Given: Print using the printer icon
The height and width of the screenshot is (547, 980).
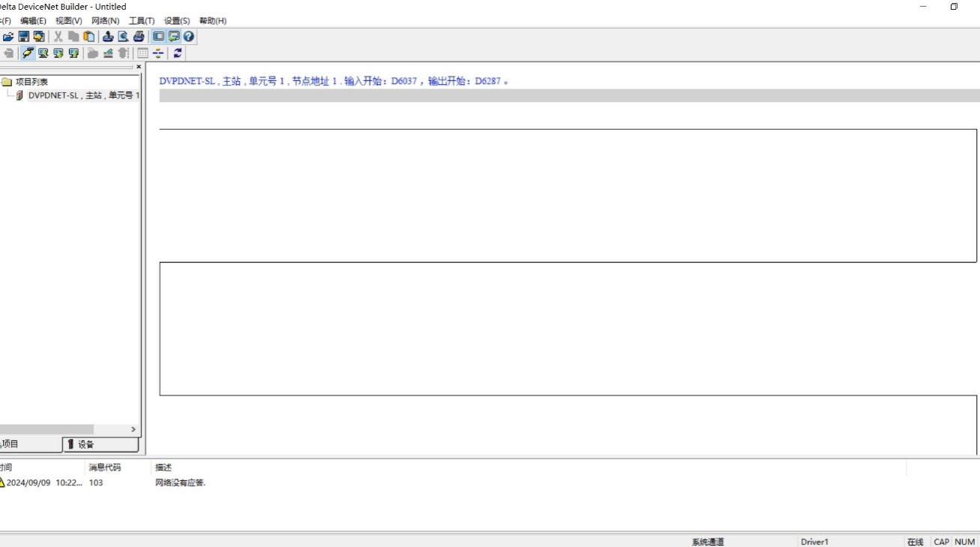Looking at the screenshot, I should coord(139,36).
